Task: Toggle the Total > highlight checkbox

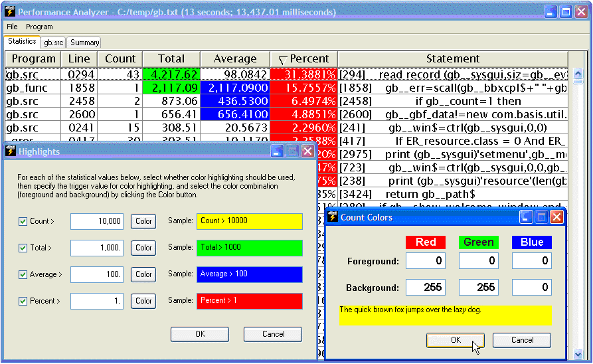Action: tap(23, 248)
